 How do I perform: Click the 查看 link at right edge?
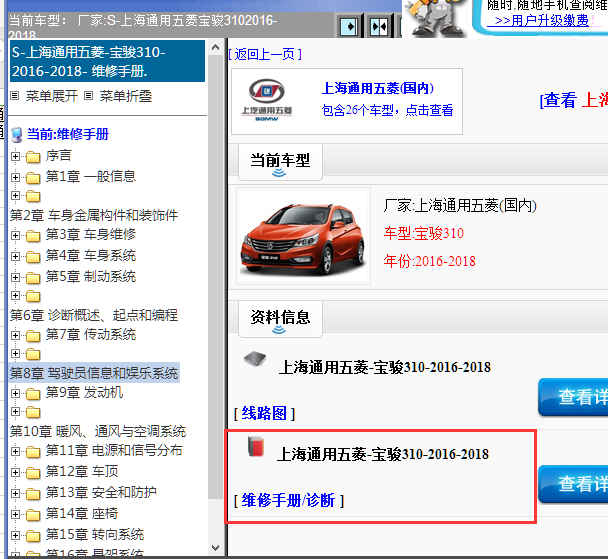[558, 100]
